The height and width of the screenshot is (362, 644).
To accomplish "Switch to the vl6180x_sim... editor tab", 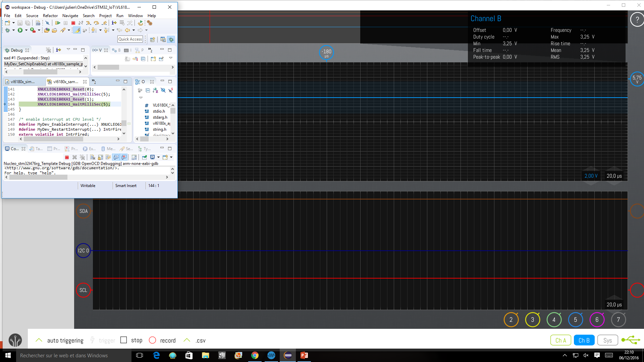I will coord(22,82).
